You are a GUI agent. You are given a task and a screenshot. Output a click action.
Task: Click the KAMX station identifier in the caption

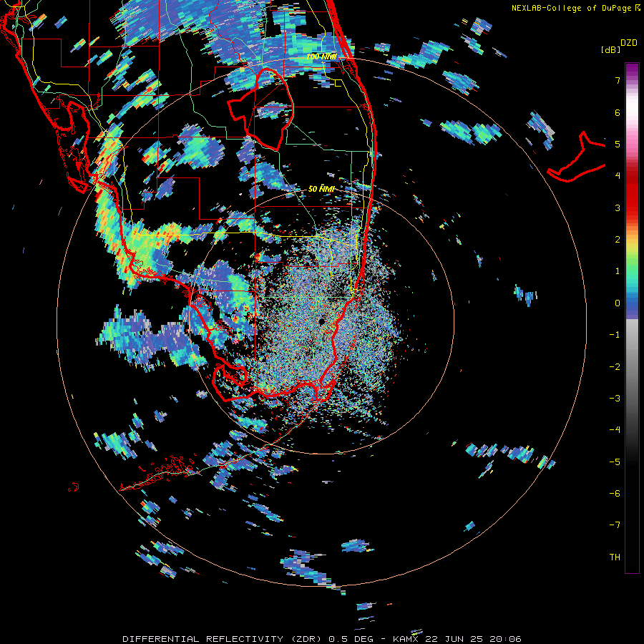[x=407, y=639]
